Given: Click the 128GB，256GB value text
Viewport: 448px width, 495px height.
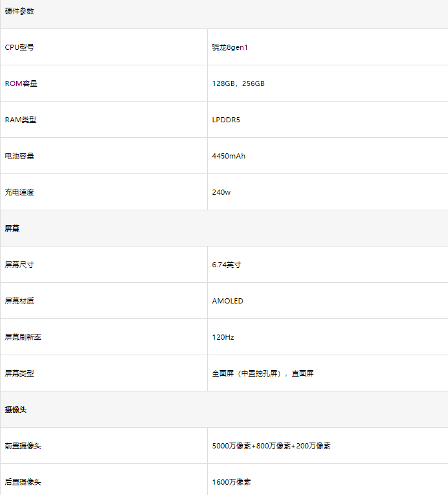Looking at the screenshot, I should point(238,83).
